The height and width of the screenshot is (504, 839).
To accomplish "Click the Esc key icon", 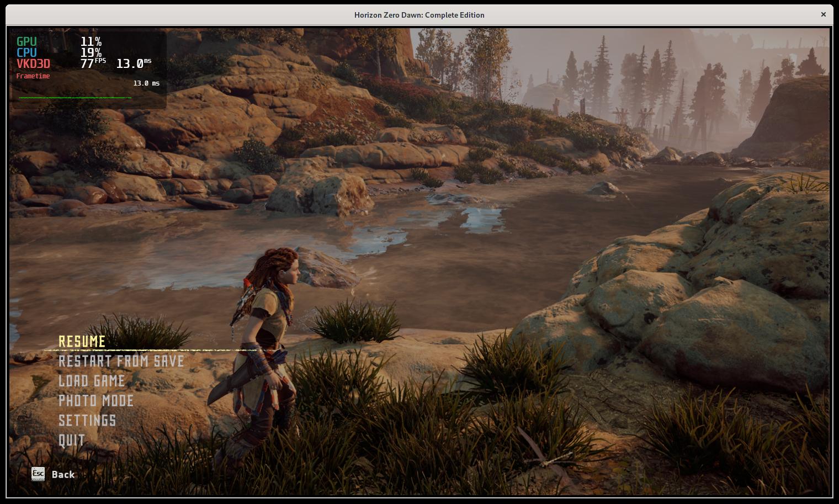I will (x=38, y=474).
